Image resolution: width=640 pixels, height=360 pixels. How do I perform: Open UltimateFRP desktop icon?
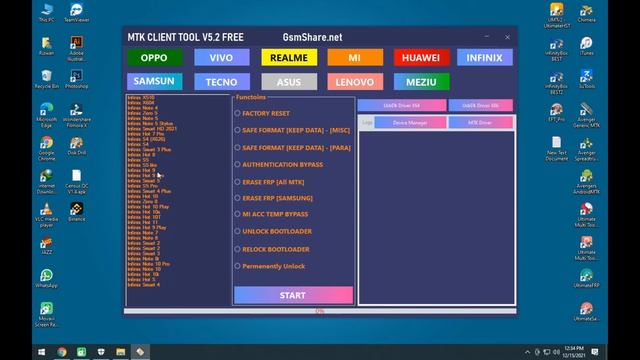pyautogui.click(x=587, y=279)
